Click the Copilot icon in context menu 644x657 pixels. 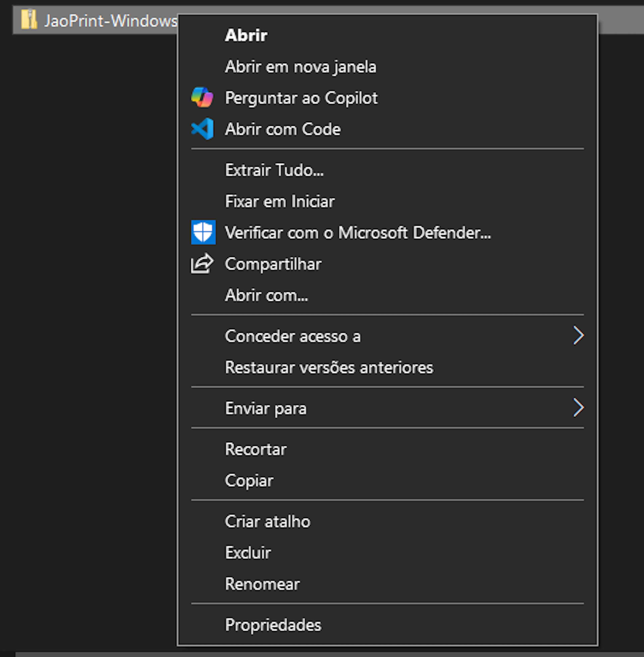tap(202, 97)
